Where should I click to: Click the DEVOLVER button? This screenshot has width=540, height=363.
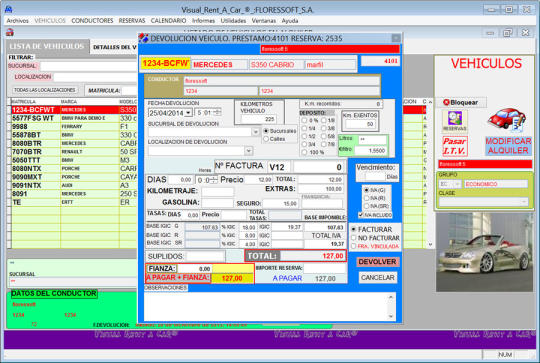(x=378, y=262)
